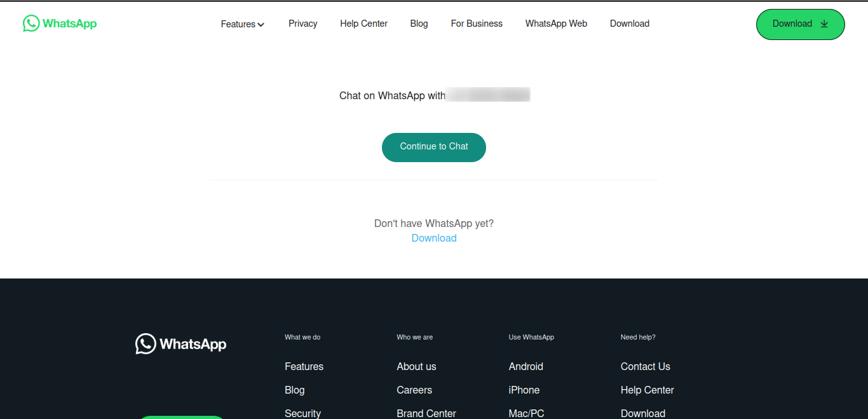Click the "Use WhatsApp" footer heading
Screen dimensions: 868x419
tap(531, 337)
